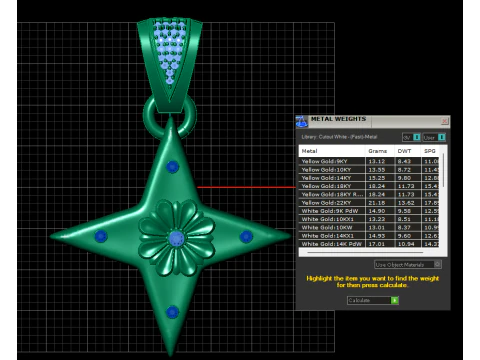Select the Yellow Gold:14KY row

(369, 178)
